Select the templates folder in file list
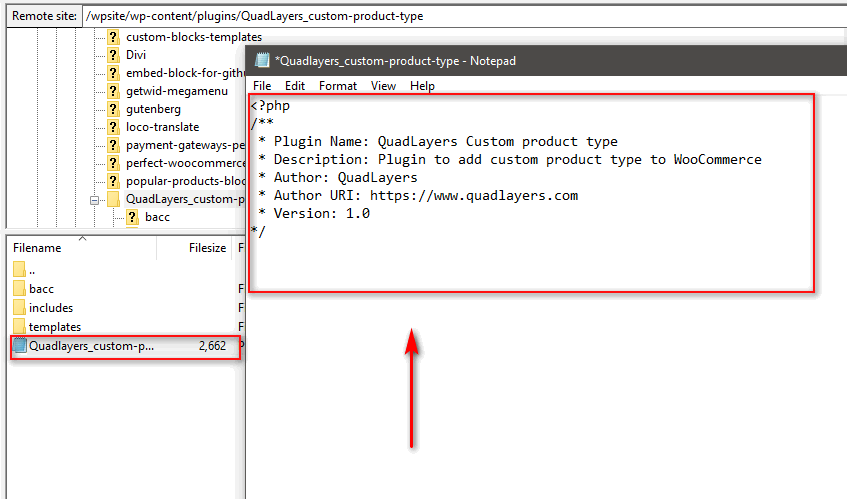 pyautogui.click(x=55, y=327)
